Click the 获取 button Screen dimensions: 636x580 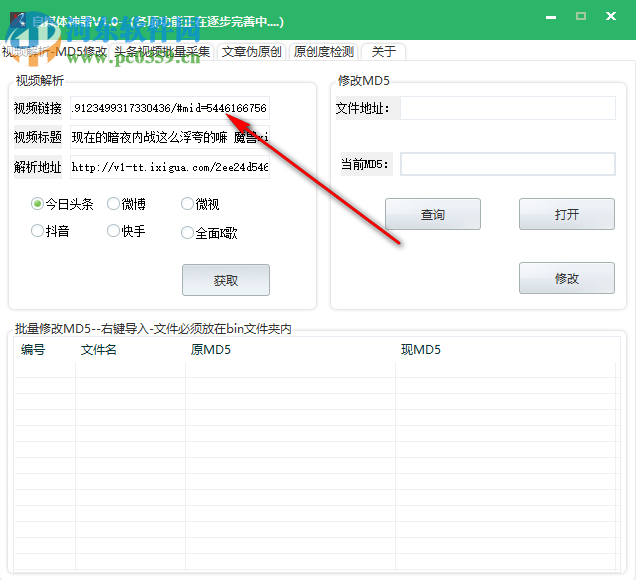226,280
